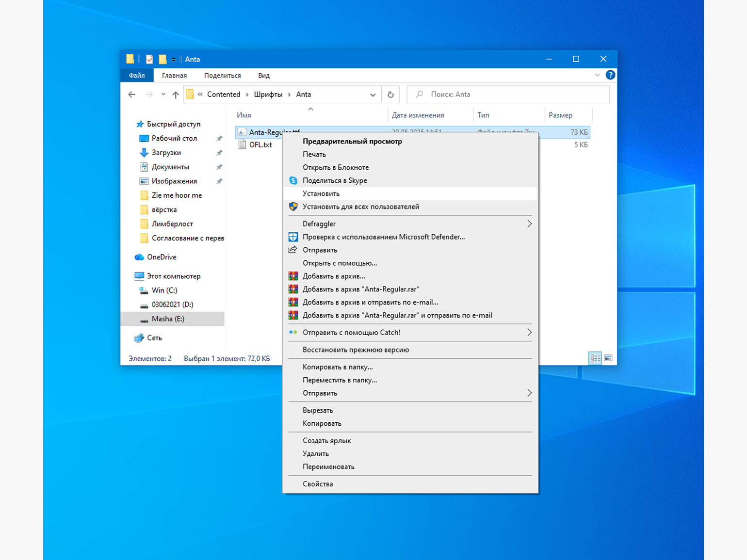Open the Explorer help question mark icon
Image resolution: width=747 pixels, height=560 pixels.
[610, 75]
